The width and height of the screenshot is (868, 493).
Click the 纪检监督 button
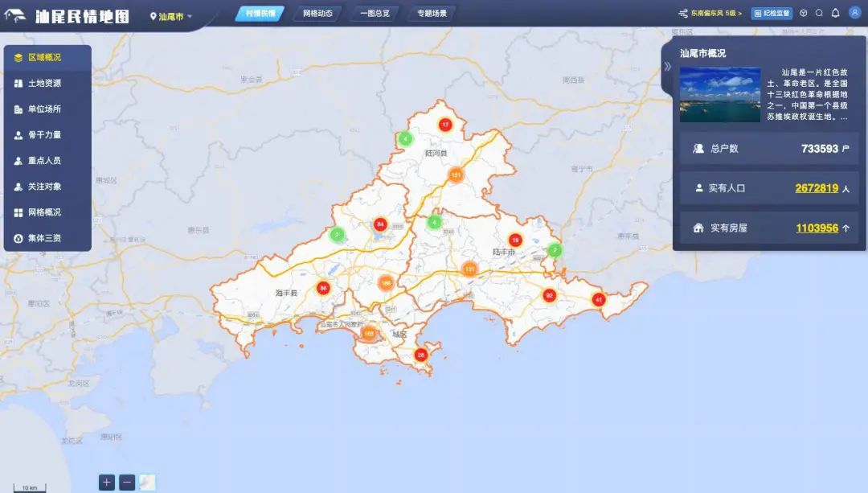pyautogui.click(x=772, y=14)
